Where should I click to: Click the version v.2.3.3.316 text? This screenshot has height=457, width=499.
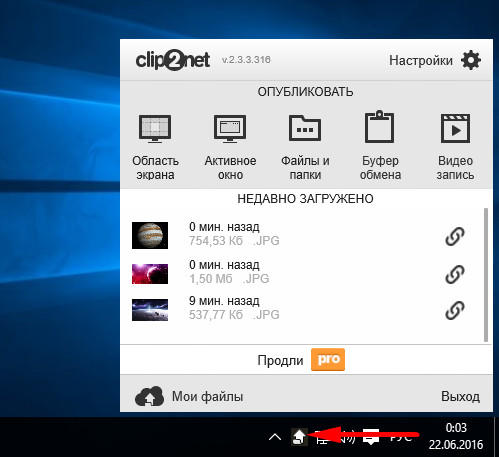[x=246, y=60]
